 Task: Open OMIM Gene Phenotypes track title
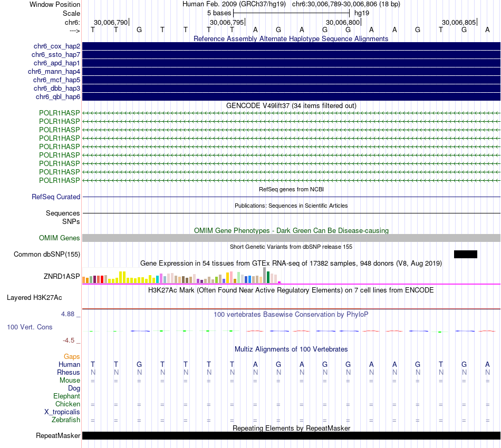click(x=291, y=230)
